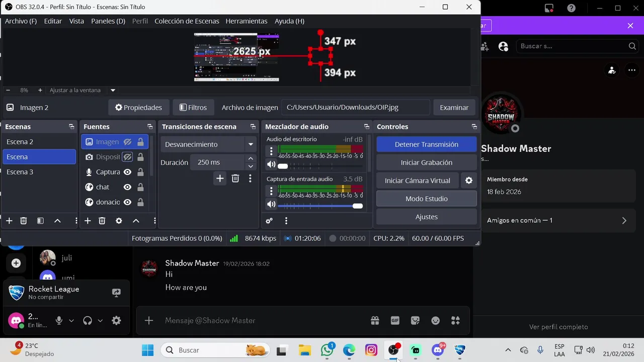Open Herramientas menu
The height and width of the screenshot is (362, 644).
coord(247,21)
